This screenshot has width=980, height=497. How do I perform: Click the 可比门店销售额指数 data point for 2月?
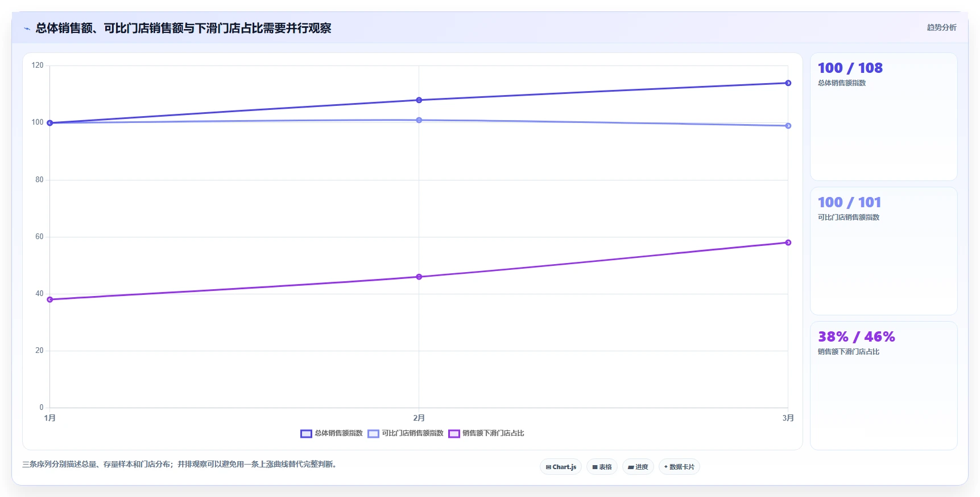click(x=419, y=120)
